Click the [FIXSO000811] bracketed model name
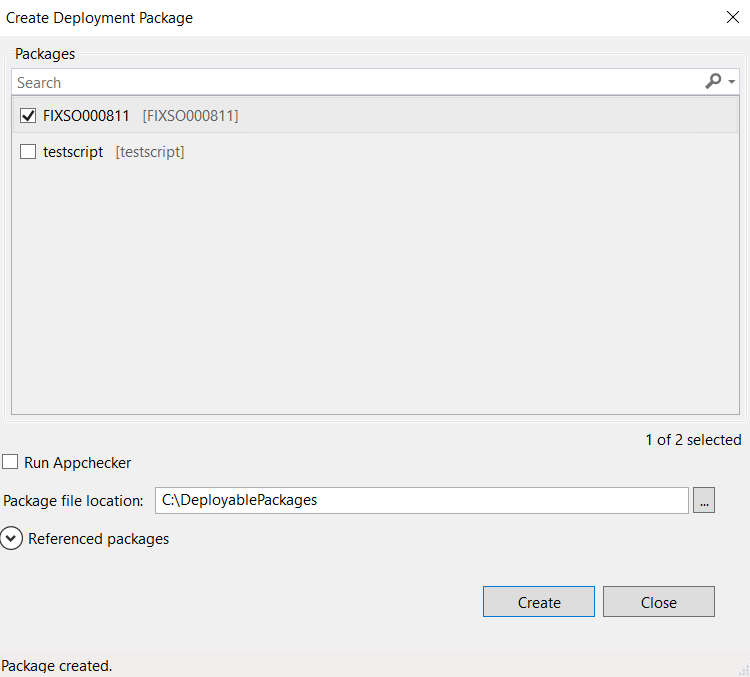This screenshot has height=677, width=750. (190, 115)
